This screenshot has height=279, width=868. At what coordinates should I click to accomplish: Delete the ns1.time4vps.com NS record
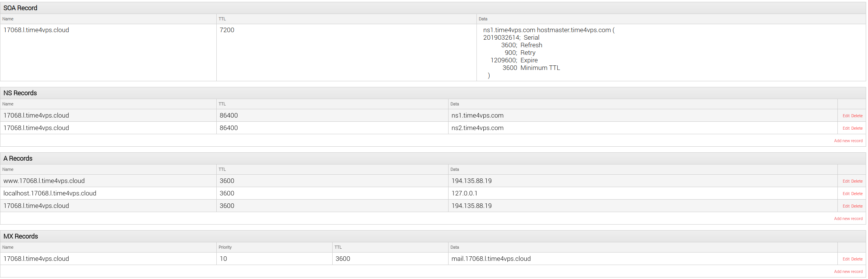click(857, 116)
